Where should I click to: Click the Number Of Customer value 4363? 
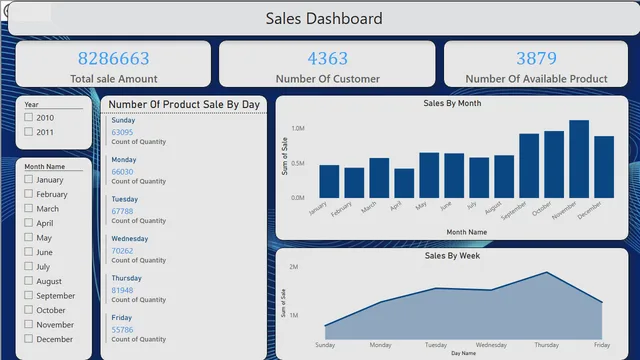(x=328, y=58)
